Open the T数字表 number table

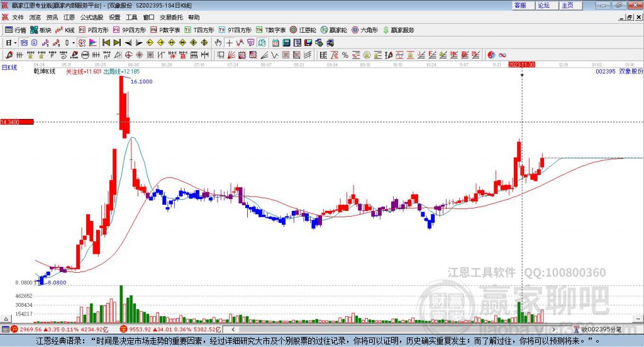(270, 30)
